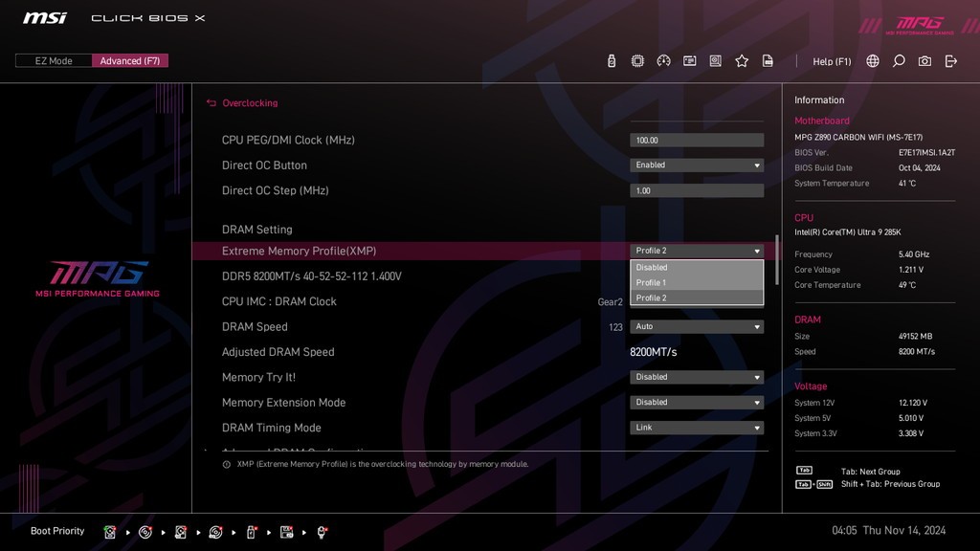Click the exit icon in top bar
980x551 pixels.
pyautogui.click(x=950, y=61)
